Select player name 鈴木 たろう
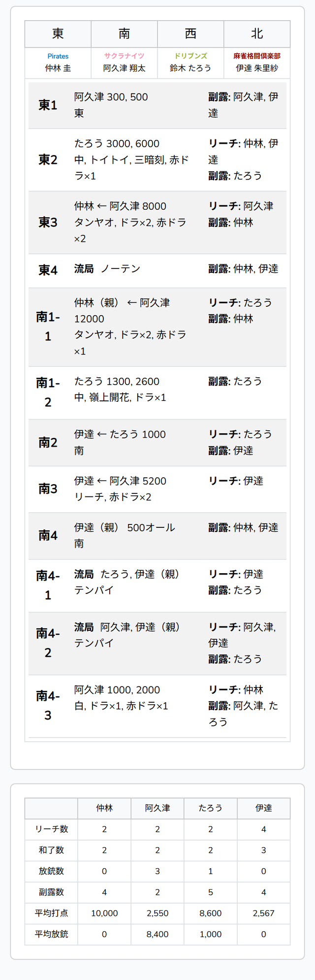 190,68
